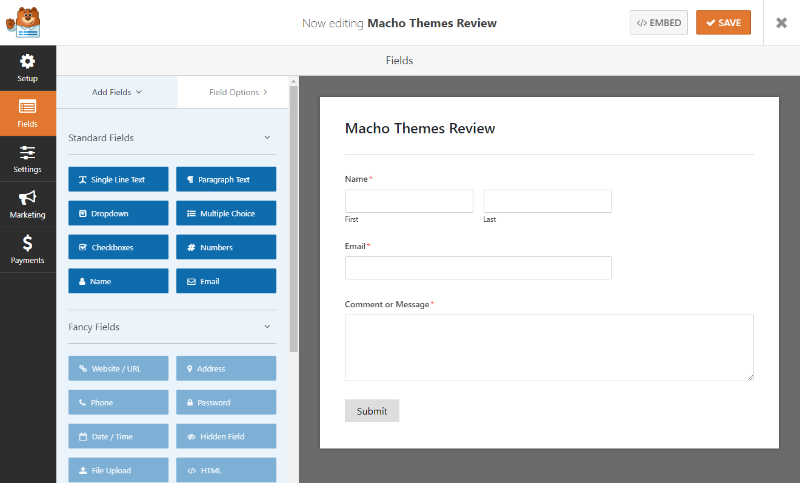
Task: Add a Dropdown field
Action: coord(118,213)
